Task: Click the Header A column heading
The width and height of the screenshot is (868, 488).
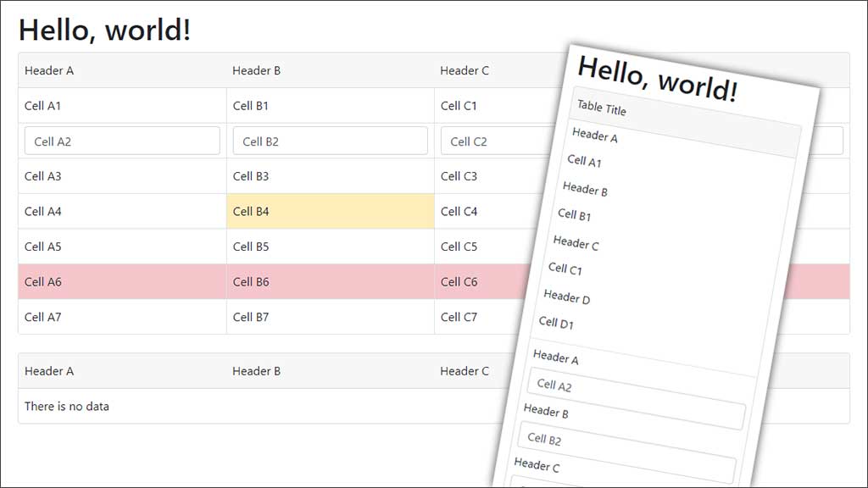Action: (x=47, y=70)
